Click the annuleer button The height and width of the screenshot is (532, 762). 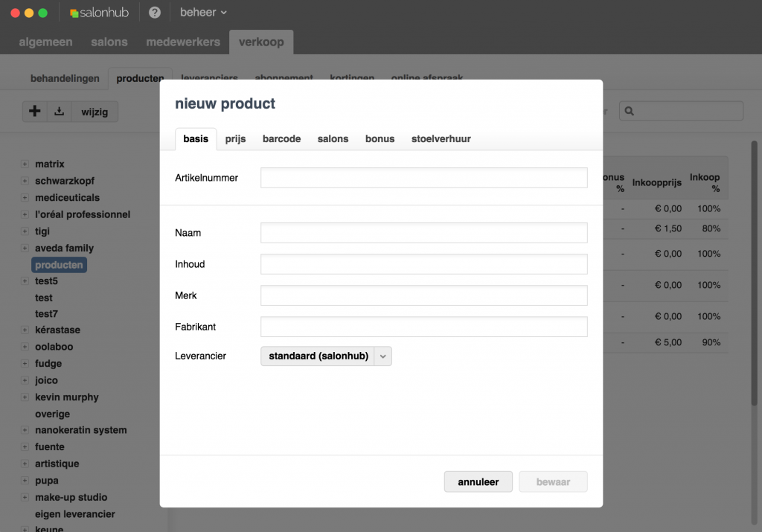tap(478, 481)
